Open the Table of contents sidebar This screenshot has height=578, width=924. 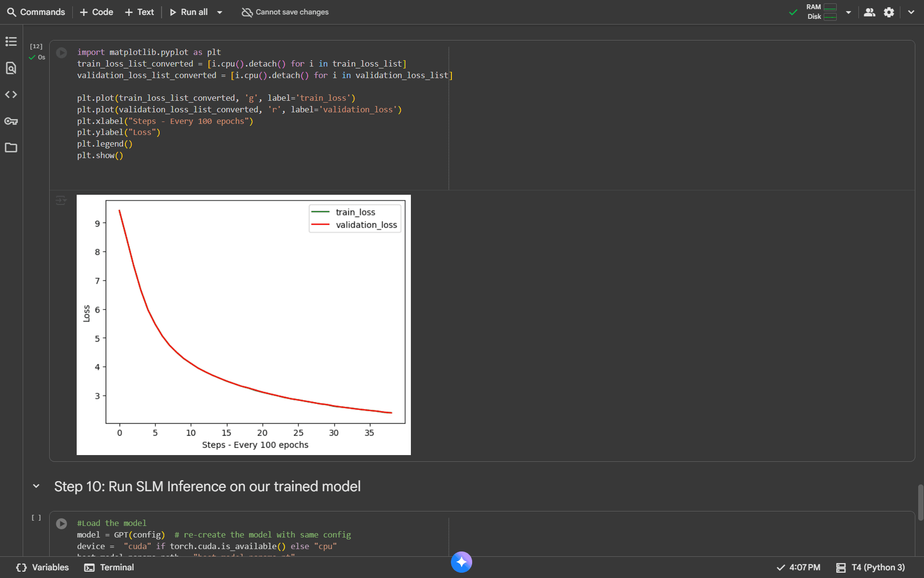[11, 41]
